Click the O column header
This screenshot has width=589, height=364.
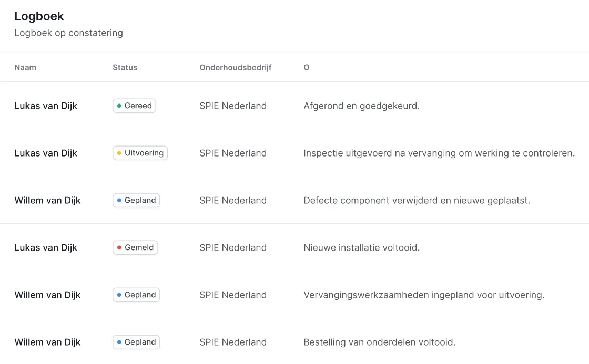(306, 67)
